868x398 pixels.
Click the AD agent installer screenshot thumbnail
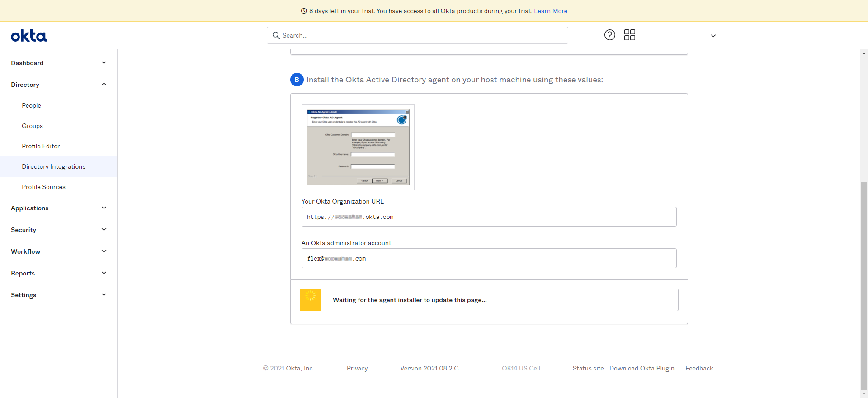pos(358,147)
